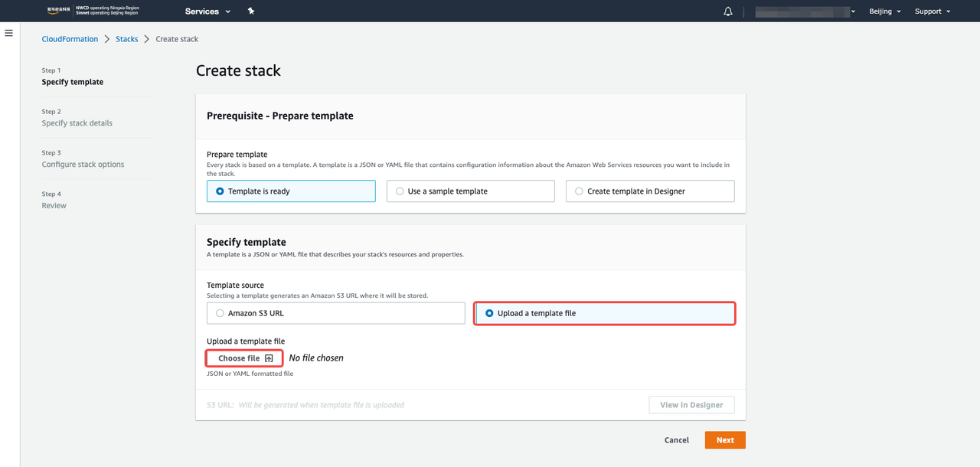Viewport: 980px width, 467px height.
Task: Click the notifications bell icon
Action: [x=728, y=11]
